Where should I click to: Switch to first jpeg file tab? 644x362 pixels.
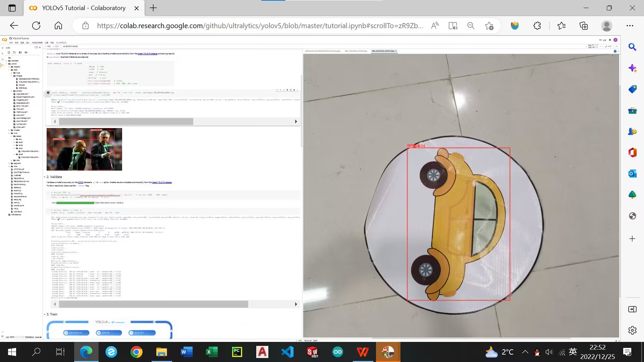pyautogui.click(x=322, y=51)
